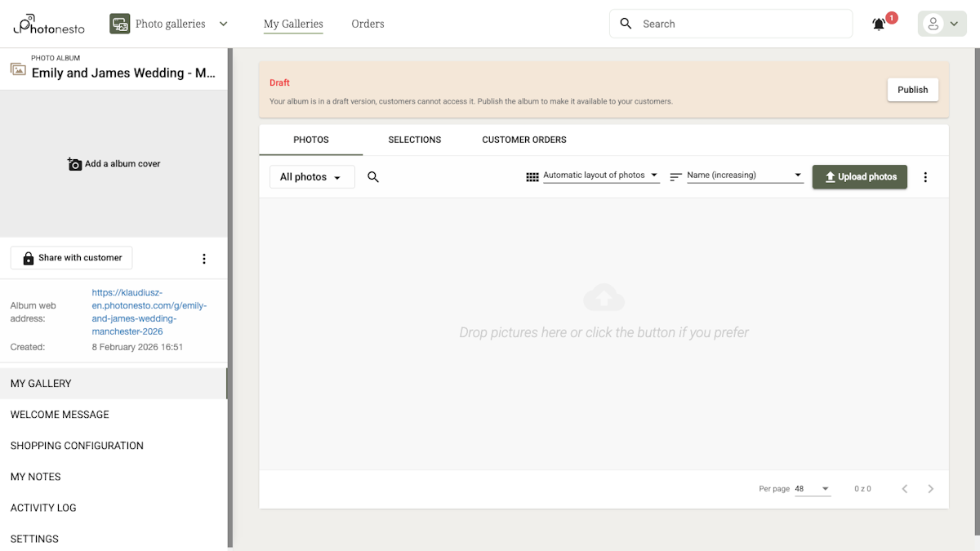The width and height of the screenshot is (980, 551).
Task: Click the photo search magnifier icon
Action: tap(373, 177)
